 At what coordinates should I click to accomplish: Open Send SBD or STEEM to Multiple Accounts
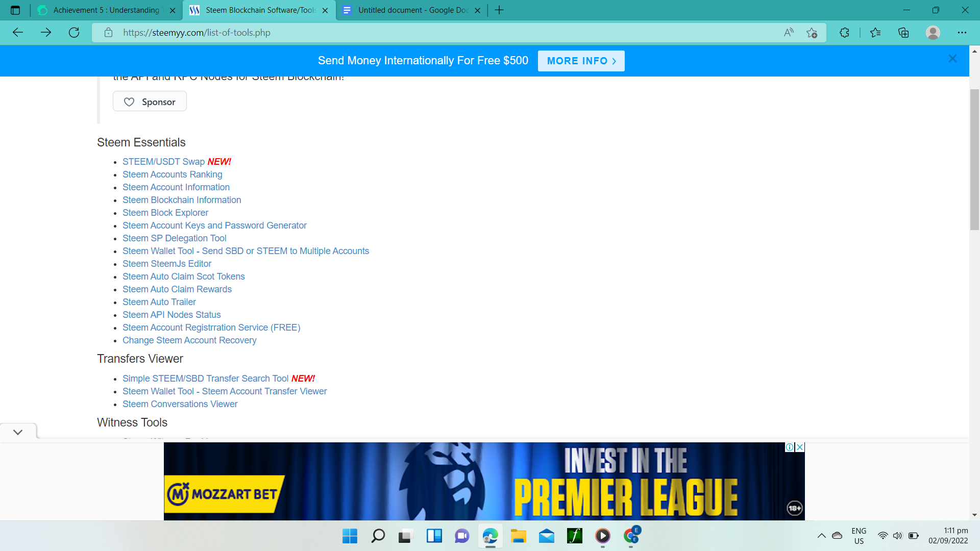click(x=246, y=251)
